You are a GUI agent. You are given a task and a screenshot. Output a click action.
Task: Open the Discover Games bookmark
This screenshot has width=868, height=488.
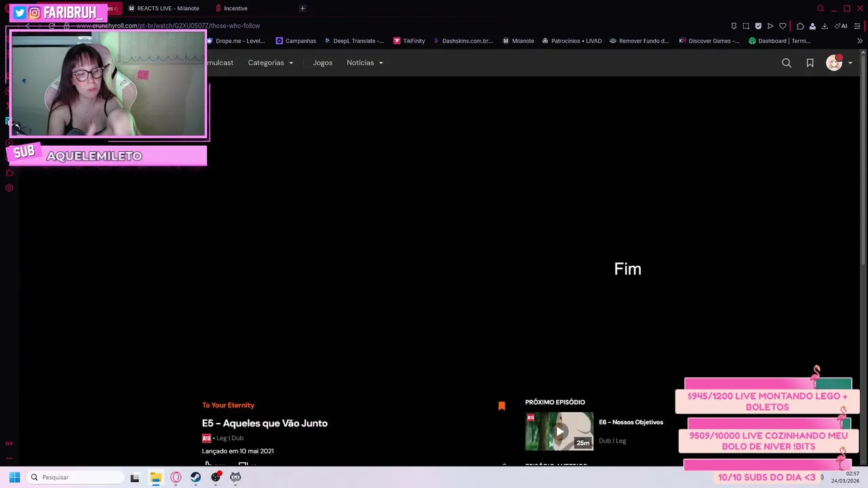[x=709, y=41]
